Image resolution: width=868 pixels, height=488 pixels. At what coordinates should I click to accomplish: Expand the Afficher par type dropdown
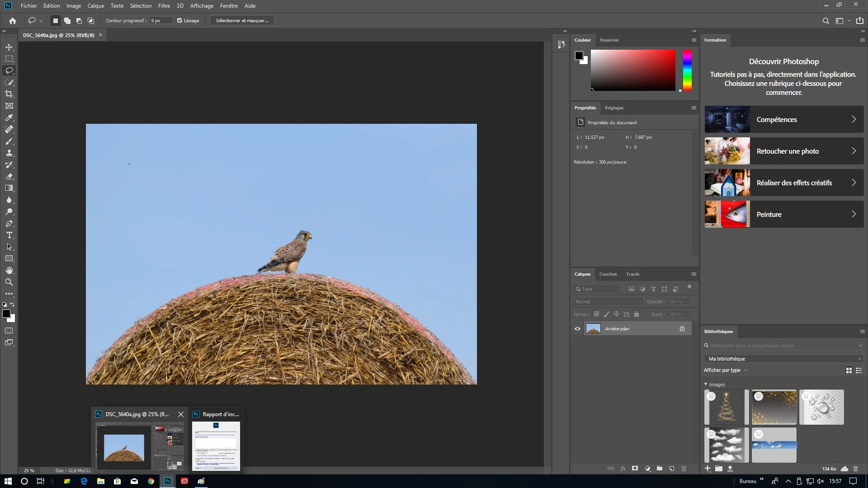[726, 370]
